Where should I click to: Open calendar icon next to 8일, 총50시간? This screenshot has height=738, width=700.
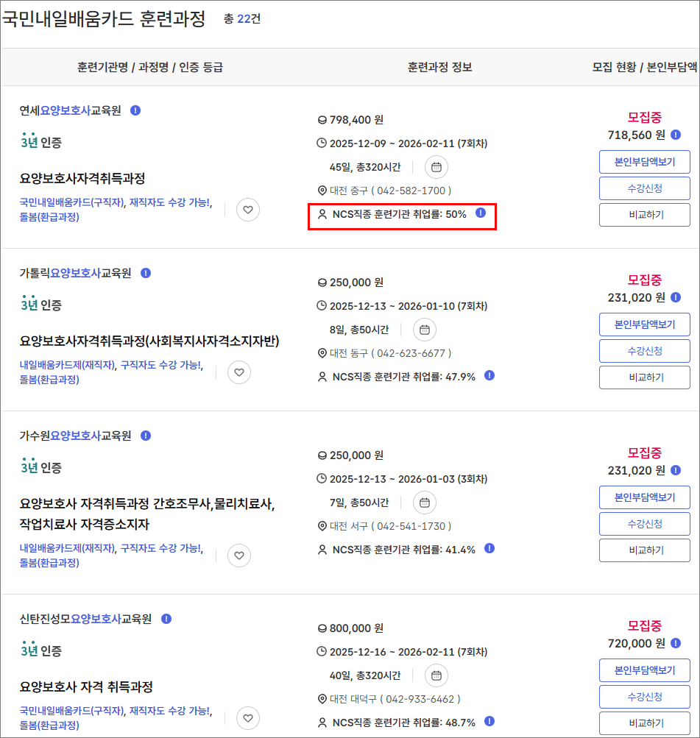click(x=424, y=330)
